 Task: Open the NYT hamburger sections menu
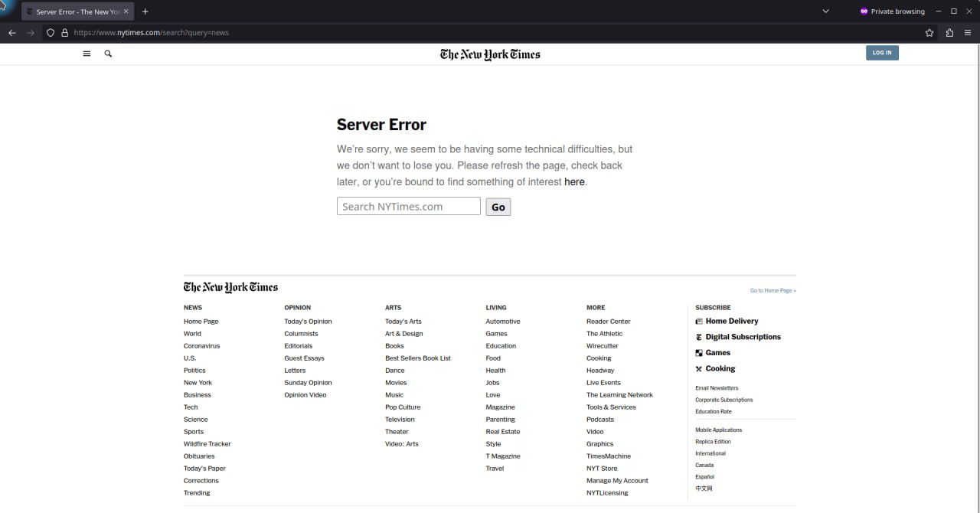[87, 54]
